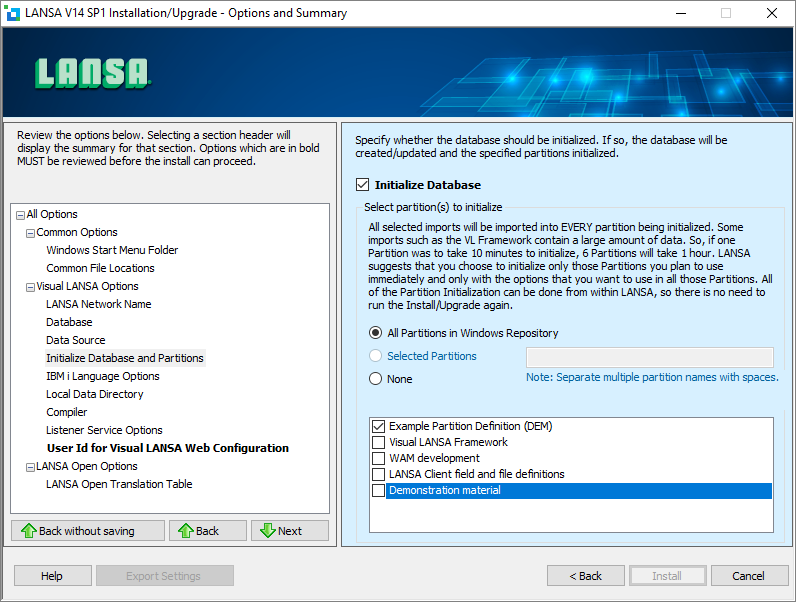Click empty area of the imports list box

point(571,515)
